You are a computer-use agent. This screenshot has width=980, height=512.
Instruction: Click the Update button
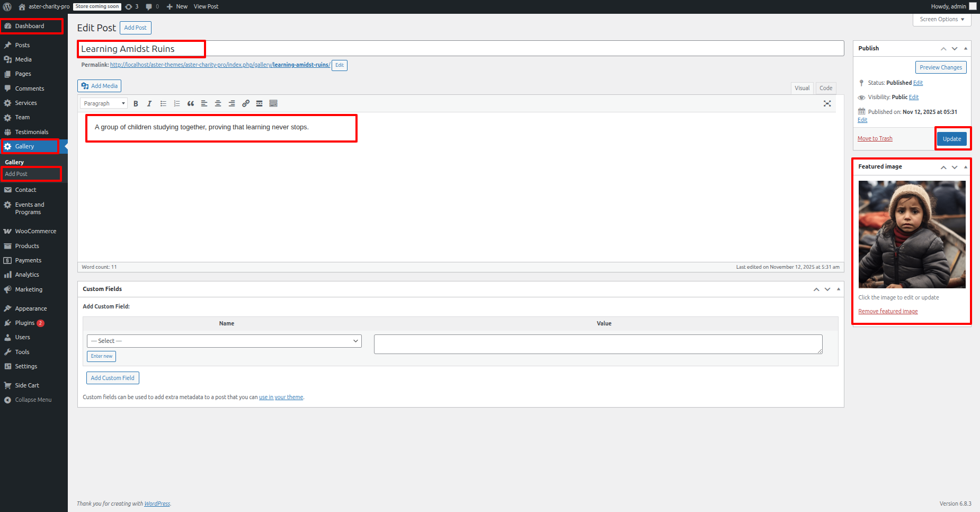(951, 139)
